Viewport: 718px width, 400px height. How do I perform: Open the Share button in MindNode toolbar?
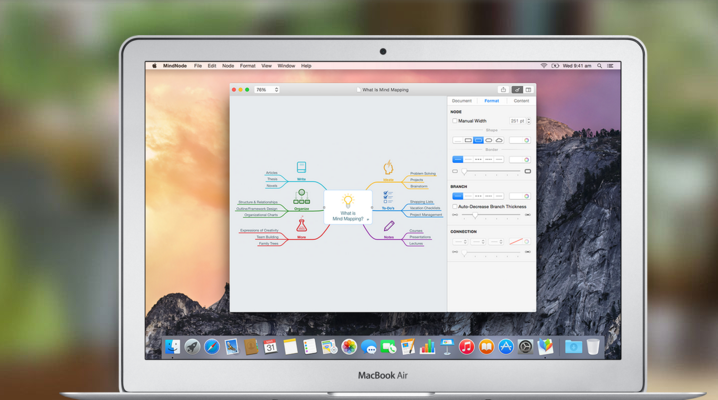point(503,90)
